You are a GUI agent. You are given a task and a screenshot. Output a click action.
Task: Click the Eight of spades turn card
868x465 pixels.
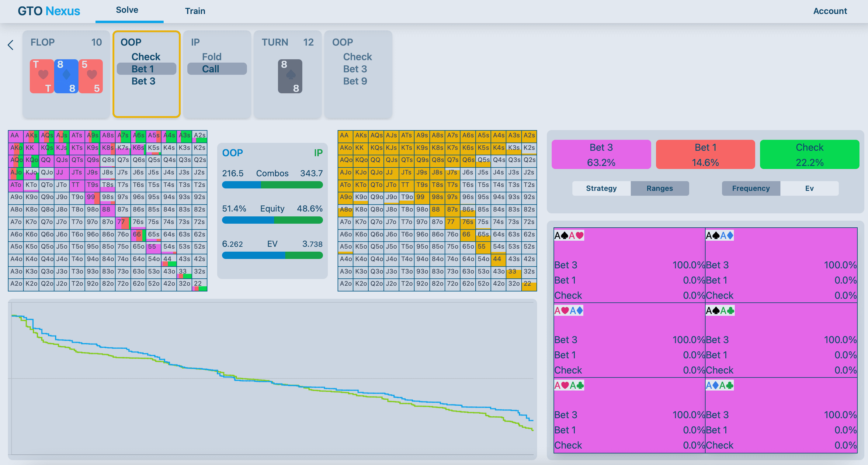(x=290, y=76)
